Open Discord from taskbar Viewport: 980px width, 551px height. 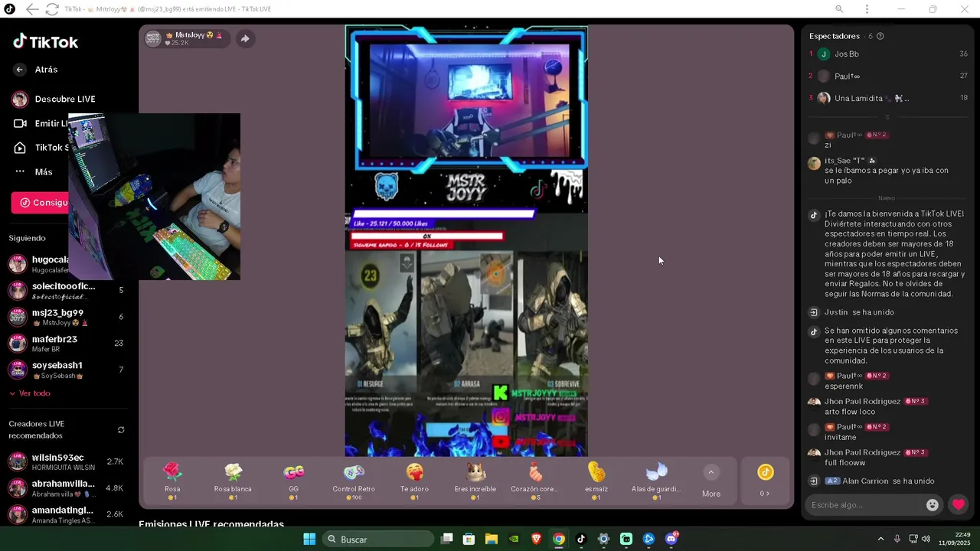click(x=671, y=540)
